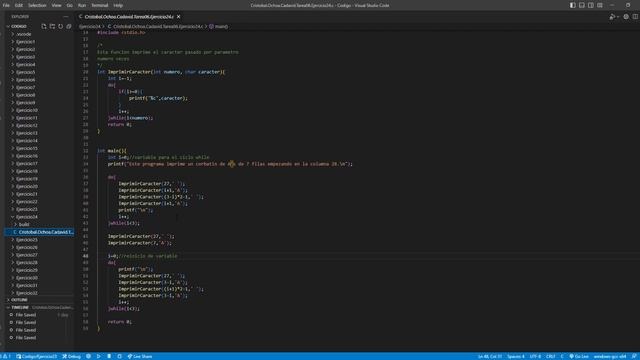
Task: Select language mode C in status bar
Action: tap(562, 356)
